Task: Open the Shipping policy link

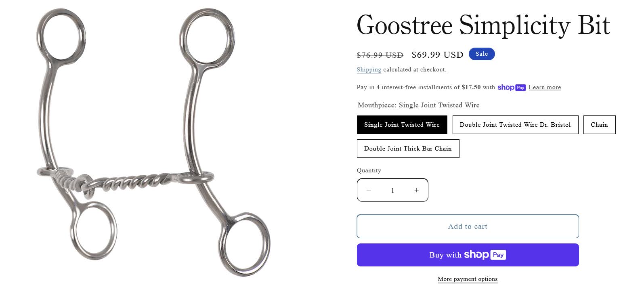Action: 369,69
